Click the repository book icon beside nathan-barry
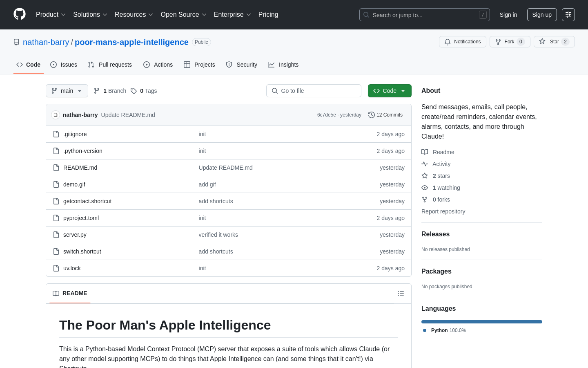The width and height of the screenshot is (588, 368). coord(16,42)
